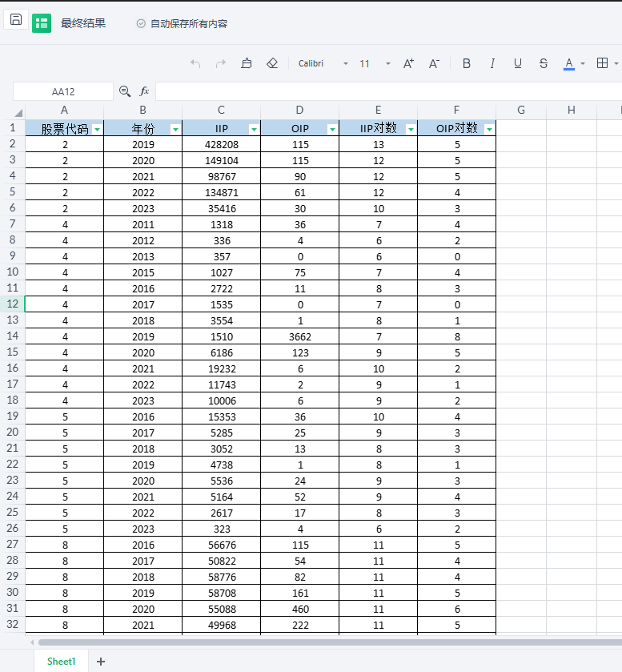622x672 pixels.
Task: Add a new sheet with plus button
Action: click(101, 661)
